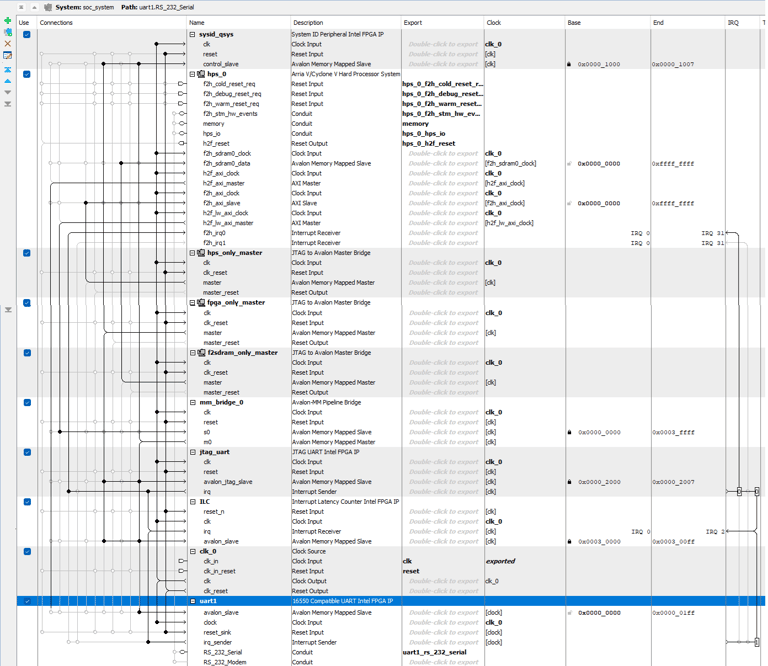The width and height of the screenshot is (768, 666).
Task: Click the blue Move up triangle icon
Action: click(x=7, y=81)
